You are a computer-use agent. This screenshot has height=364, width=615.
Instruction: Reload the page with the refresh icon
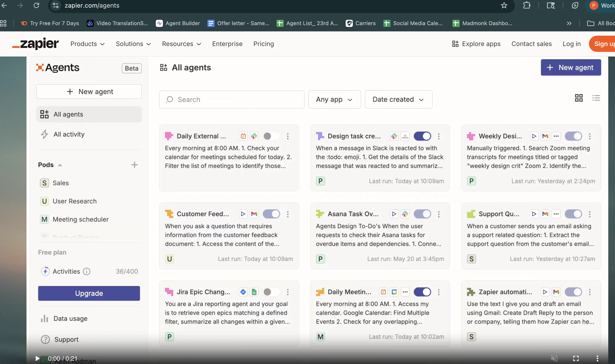tap(36, 5)
